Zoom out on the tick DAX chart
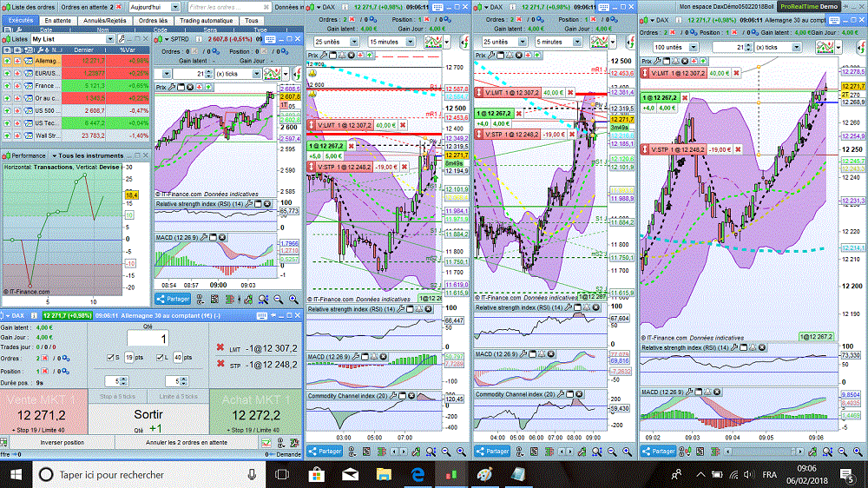Viewport: 868px width, 488px height. point(843,452)
